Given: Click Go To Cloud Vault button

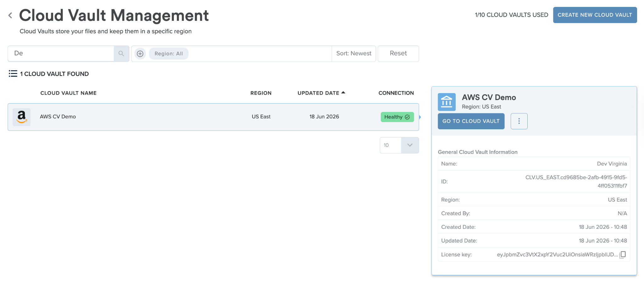Looking at the screenshot, I should click(471, 121).
